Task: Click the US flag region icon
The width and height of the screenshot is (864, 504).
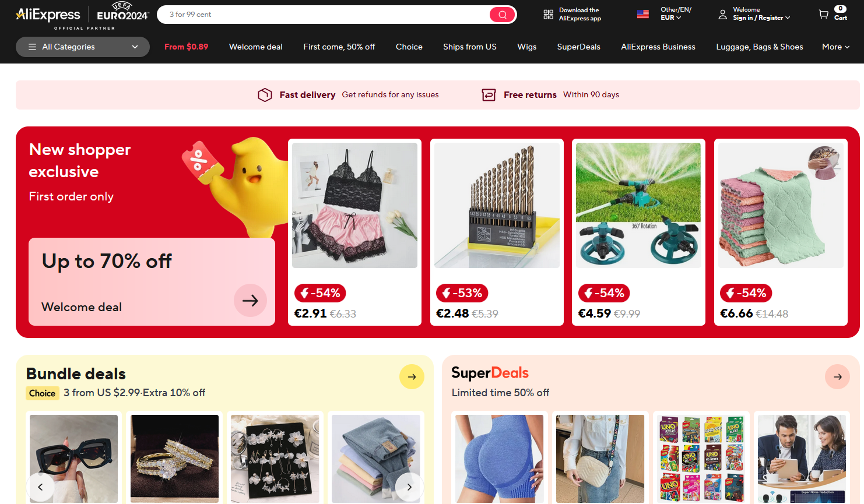Action: (642, 14)
